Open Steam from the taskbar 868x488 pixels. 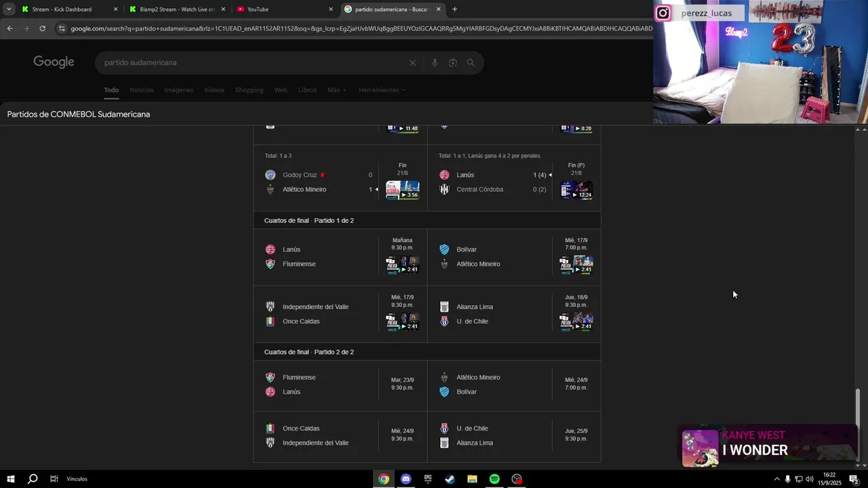point(450,479)
